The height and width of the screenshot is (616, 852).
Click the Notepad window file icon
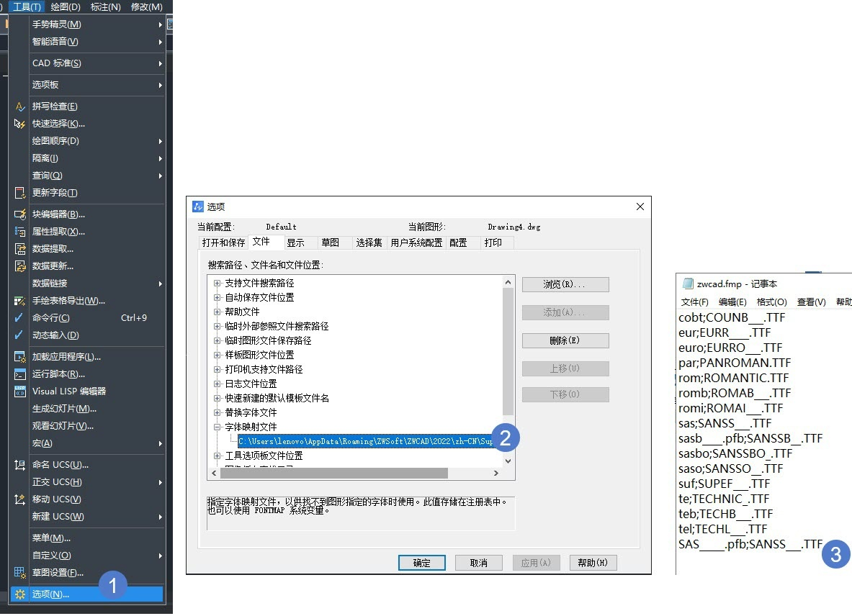click(x=687, y=284)
